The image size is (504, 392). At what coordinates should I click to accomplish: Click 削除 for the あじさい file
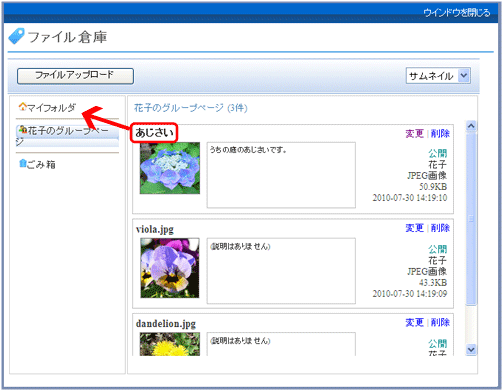pos(440,133)
